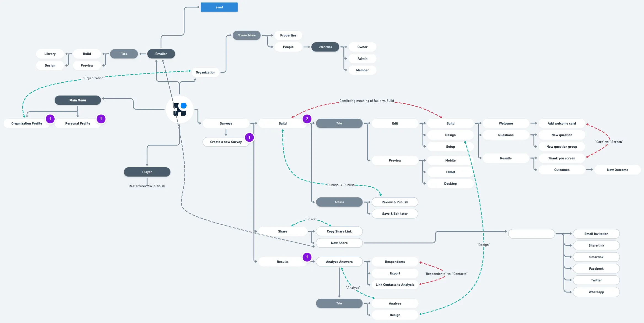The image size is (644, 323).
Task: Click the "Publish -> Publish" annotation
Action: click(x=341, y=185)
